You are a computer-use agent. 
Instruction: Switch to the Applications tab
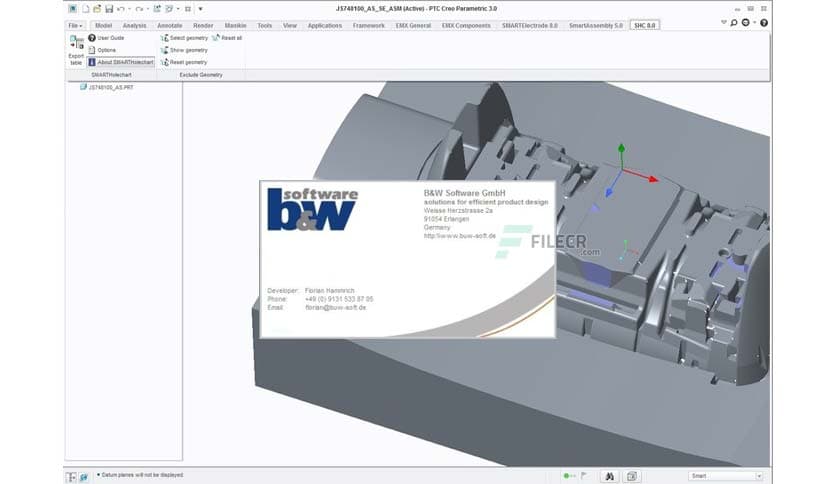[x=325, y=26]
